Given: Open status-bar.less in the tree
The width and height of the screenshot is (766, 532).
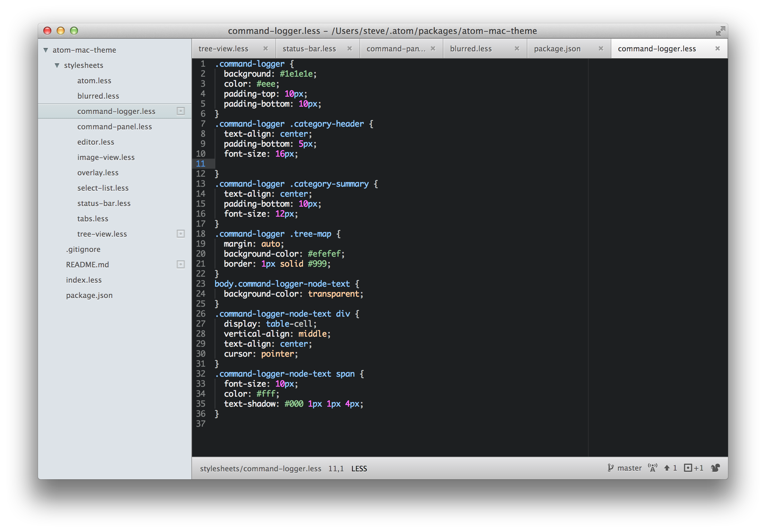Looking at the screenshot, I should pos(104,203).
